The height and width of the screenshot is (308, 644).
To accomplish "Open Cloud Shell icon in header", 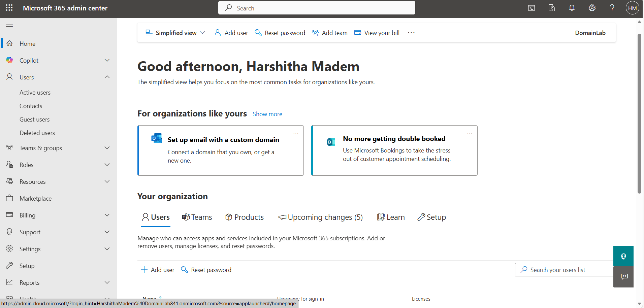I will pos(532,8).
